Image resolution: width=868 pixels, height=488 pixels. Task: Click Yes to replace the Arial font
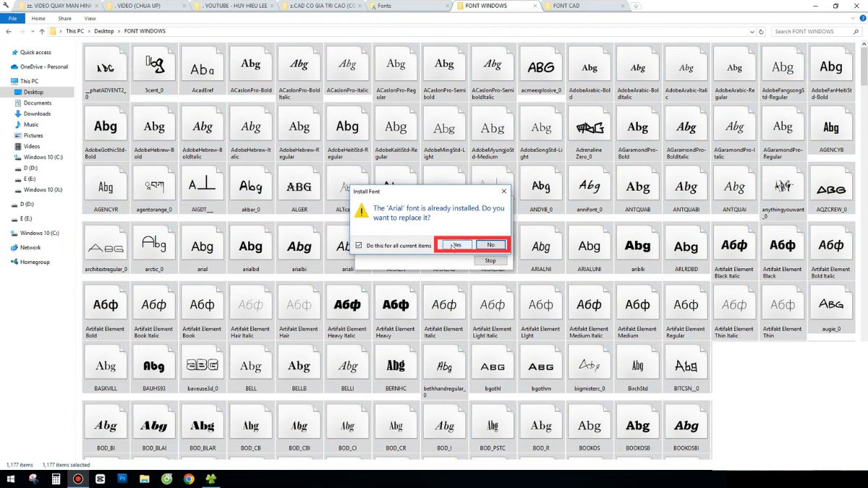456,245
